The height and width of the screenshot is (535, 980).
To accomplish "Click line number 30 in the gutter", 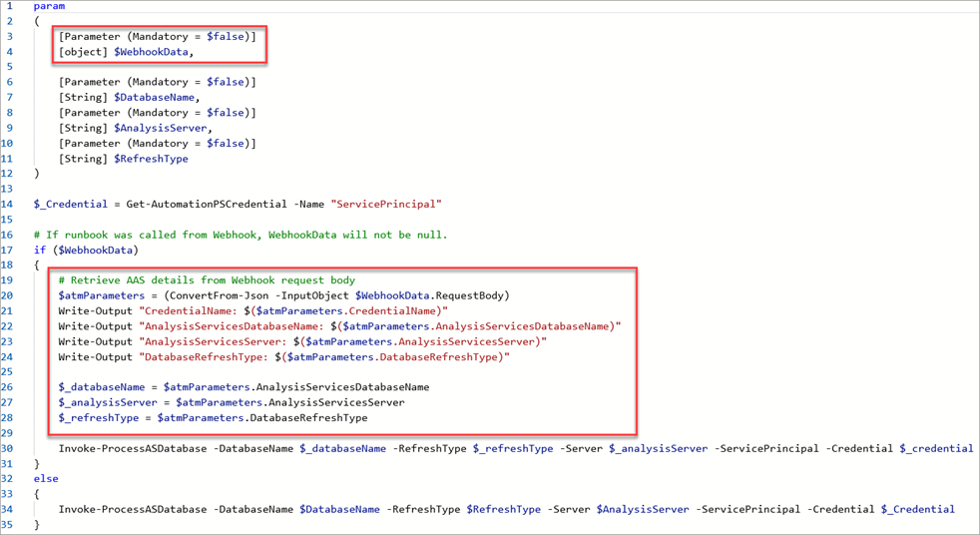I will [x=7, y=449].
